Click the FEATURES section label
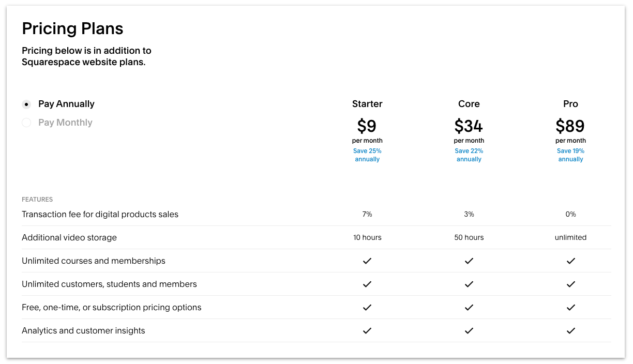The image size is (633, 364). pos(37,199)
